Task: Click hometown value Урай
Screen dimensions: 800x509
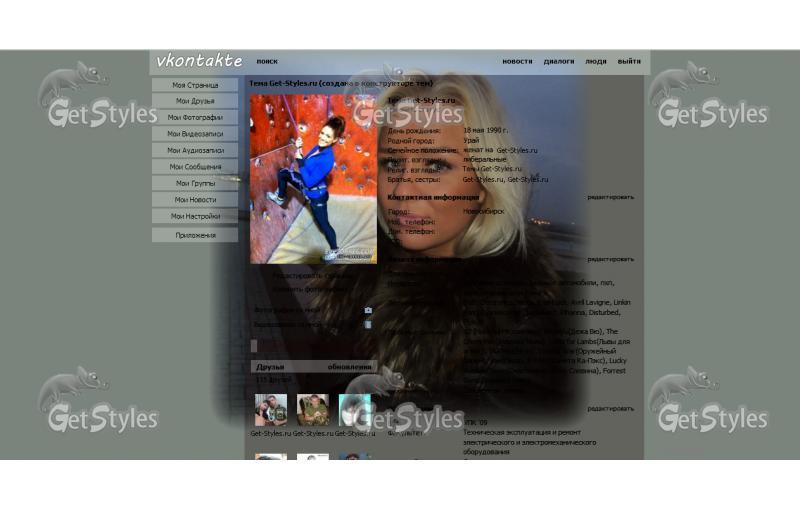Action: click(x=471, y=140)
